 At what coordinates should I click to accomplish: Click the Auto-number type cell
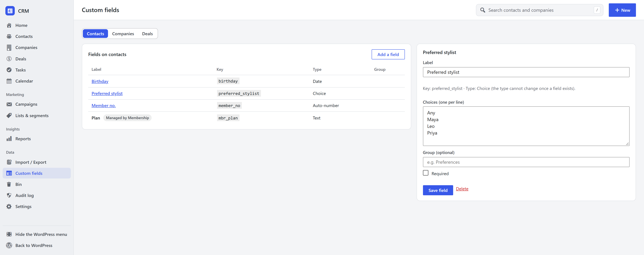pyautogui.click(x=326, y=106)
